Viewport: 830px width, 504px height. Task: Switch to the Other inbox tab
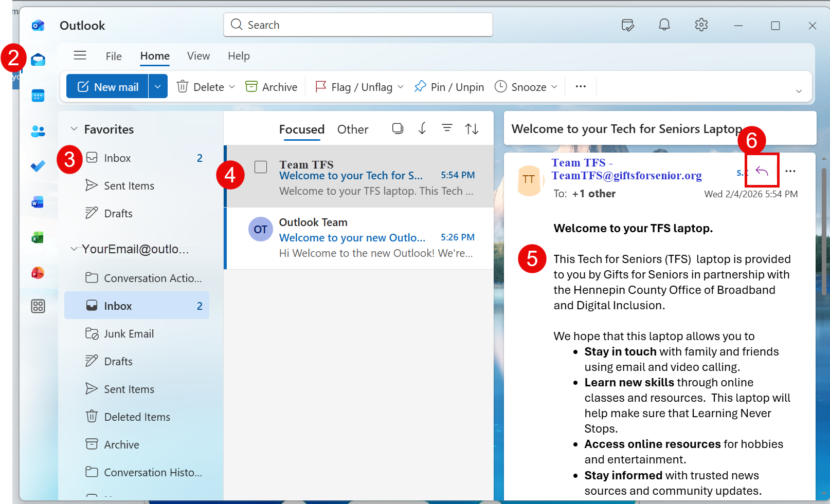pyautogui.click(x=353, y=129)
